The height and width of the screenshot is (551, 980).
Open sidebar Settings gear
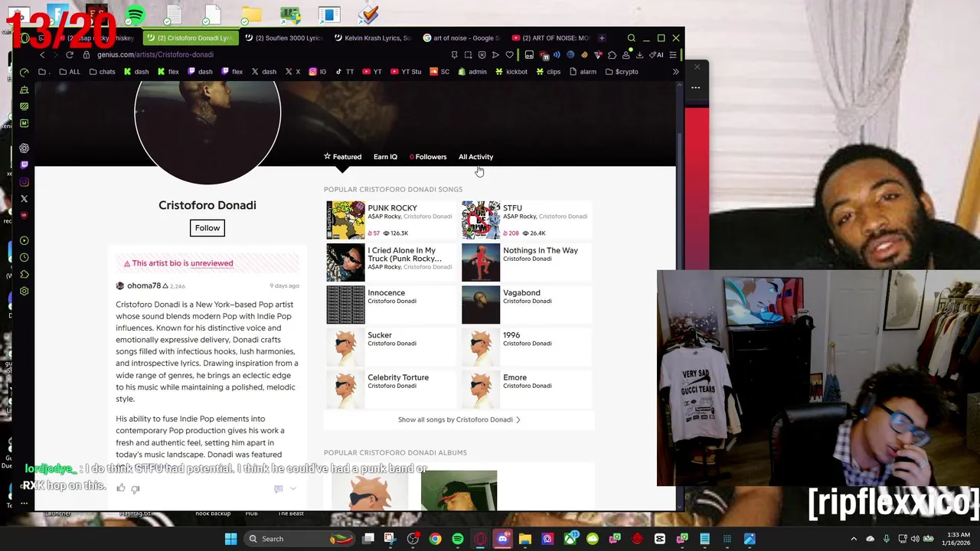24,291
